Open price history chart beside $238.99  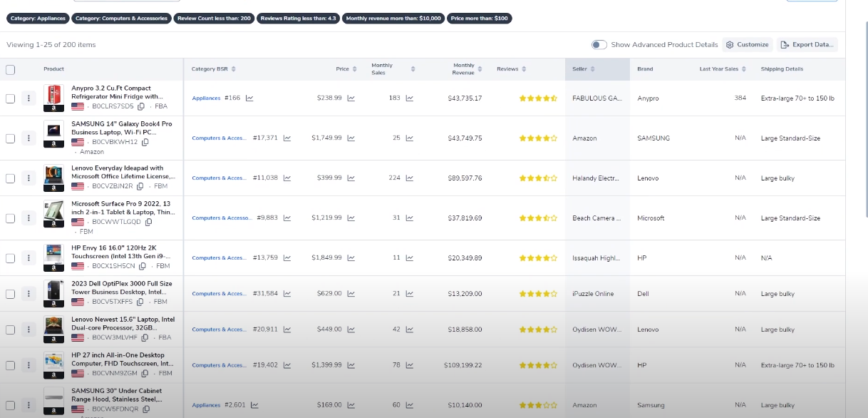pyautogui.click(x=351, y=98)
